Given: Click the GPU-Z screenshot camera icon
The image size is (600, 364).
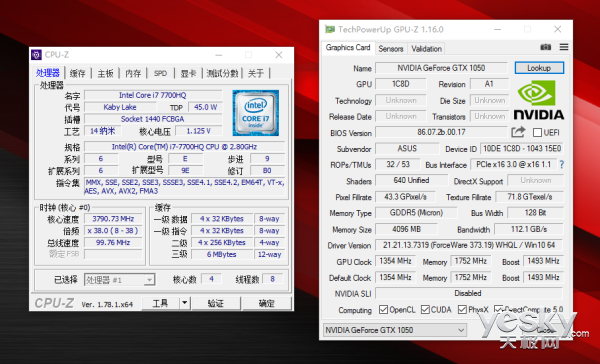Looking at the screenshot, I should click(x=545, y=47).
